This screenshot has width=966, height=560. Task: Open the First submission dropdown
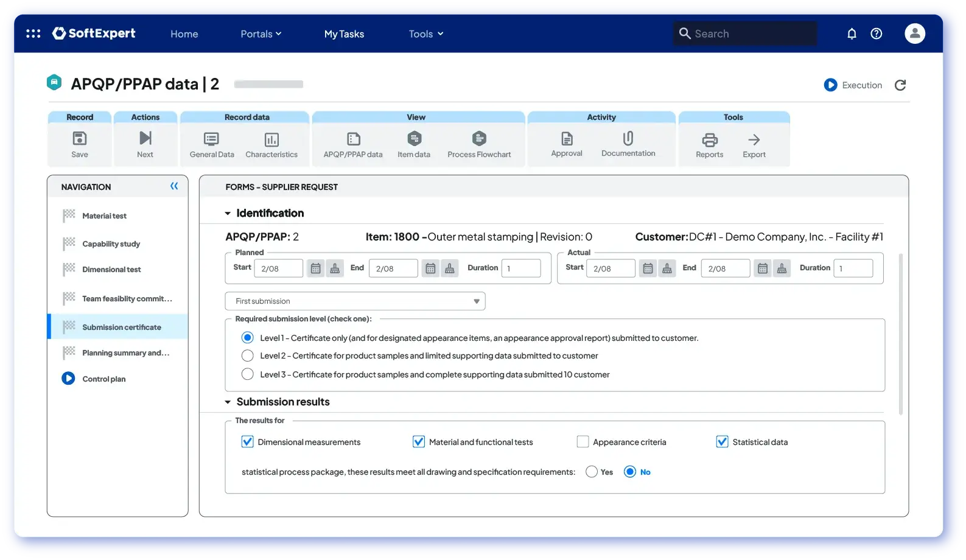click(355, 301)
